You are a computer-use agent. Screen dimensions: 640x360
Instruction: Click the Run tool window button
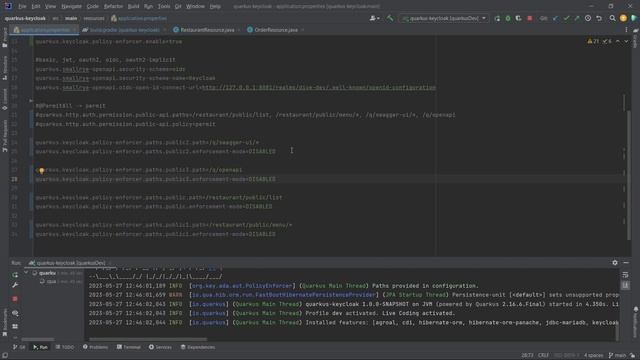(40, 347)
